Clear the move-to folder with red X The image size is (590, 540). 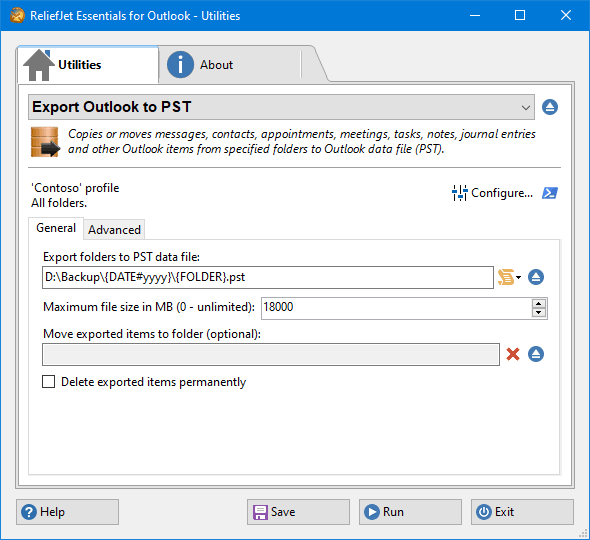pos(513,354)
